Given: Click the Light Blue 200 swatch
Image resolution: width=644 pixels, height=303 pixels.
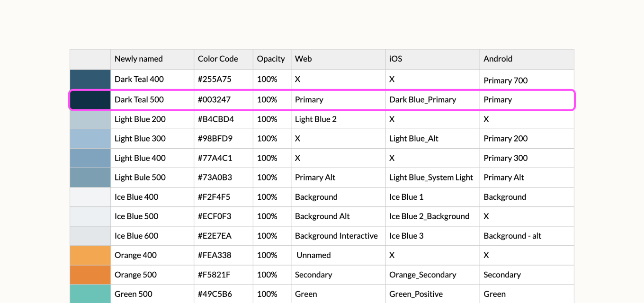Looking at the screenshot, I should pos(90,119).
